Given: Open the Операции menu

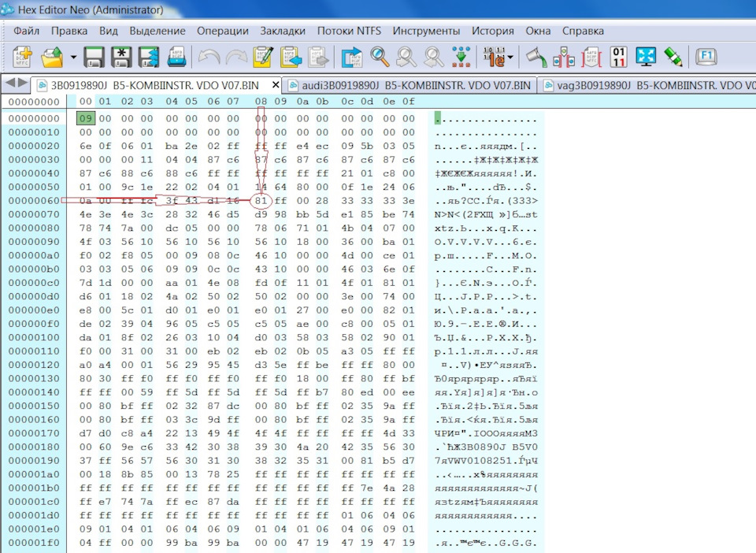Looking at the screenshot, I should point(223,31).
